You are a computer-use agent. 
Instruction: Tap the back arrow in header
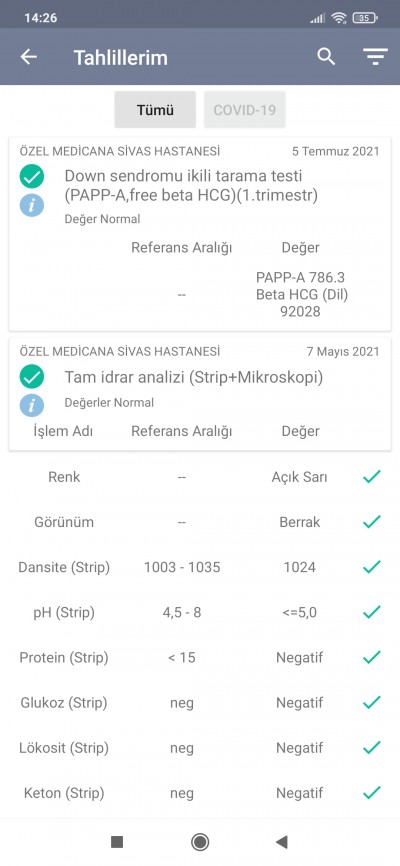tap(29, 57)
